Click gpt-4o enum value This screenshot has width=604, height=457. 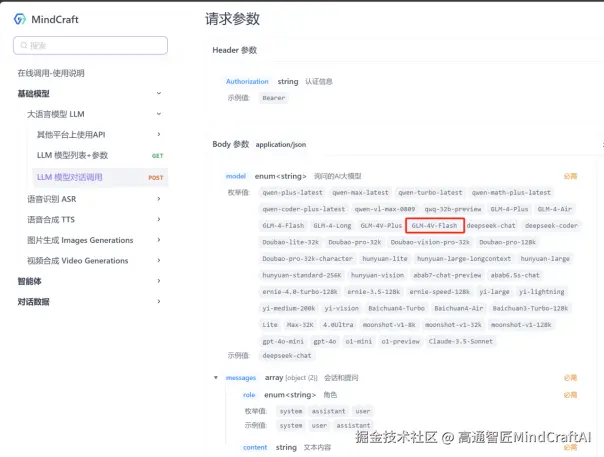[325, 341]
